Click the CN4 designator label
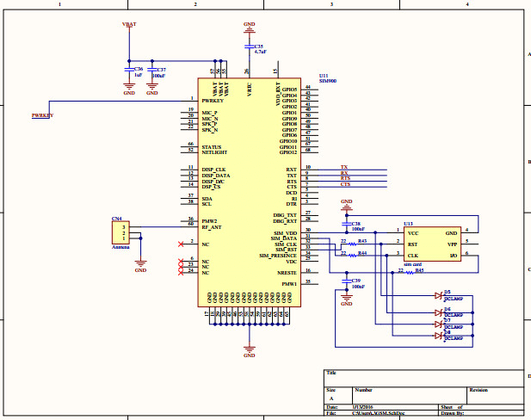 click(x=117, y=219)
